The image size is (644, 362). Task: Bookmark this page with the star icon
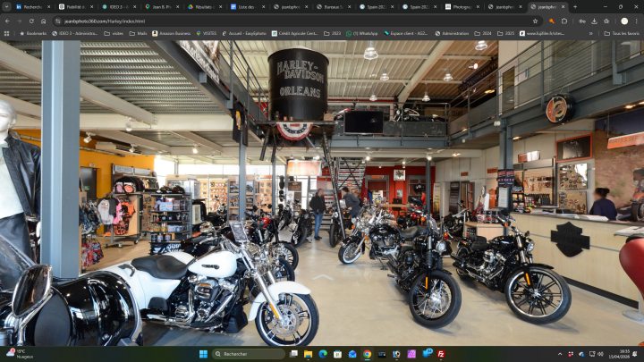tap(535, 21)
